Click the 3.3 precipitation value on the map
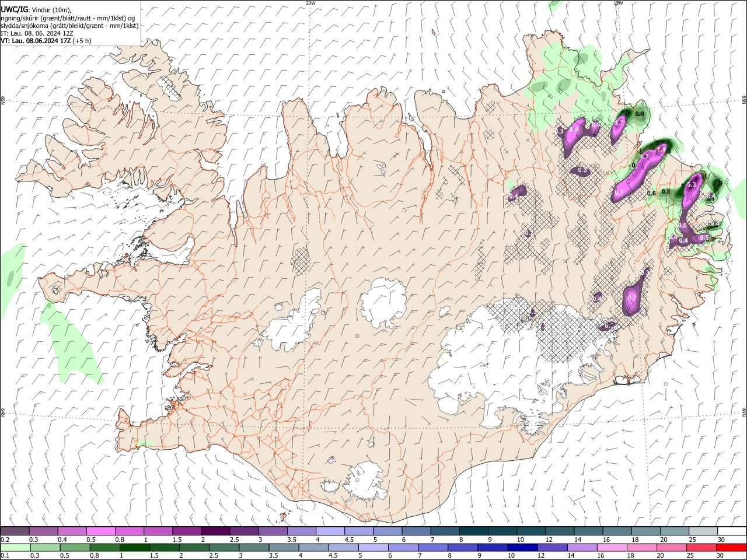 coord(692,185)
